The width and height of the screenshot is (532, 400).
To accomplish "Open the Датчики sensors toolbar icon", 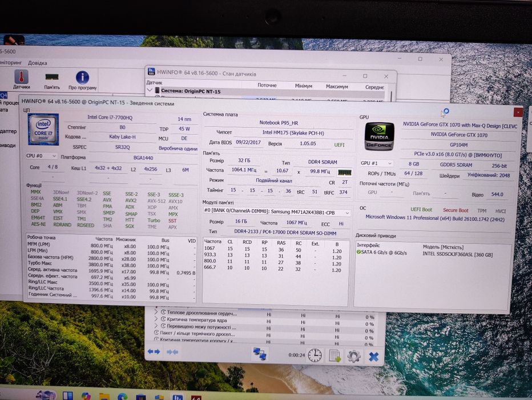I will click(x=21, y=79).
